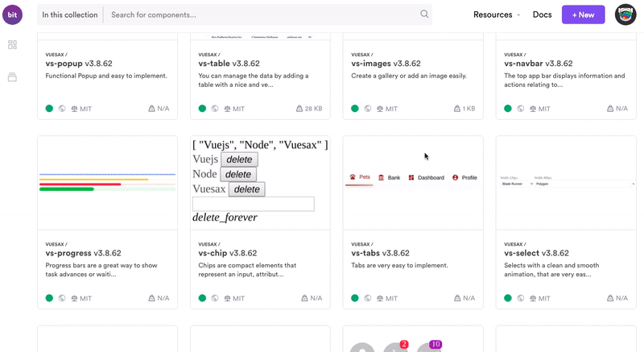The width and height of the screenshot is (644, 352).
Task: Open user avatar profile menu
Action: tap(625, 14)
